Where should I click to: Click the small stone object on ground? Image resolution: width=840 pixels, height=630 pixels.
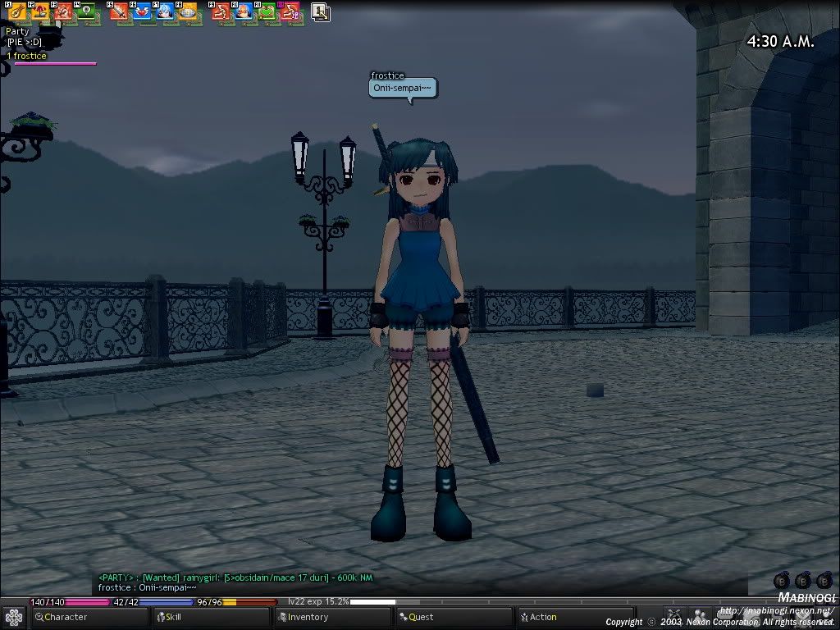595,390
